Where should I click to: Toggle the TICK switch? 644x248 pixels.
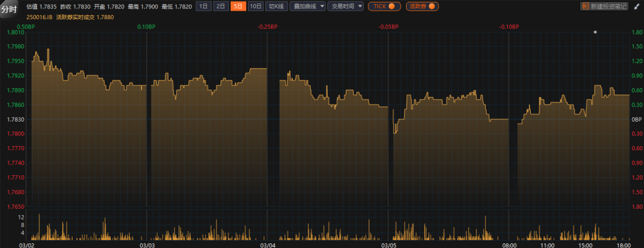point(384,7)
